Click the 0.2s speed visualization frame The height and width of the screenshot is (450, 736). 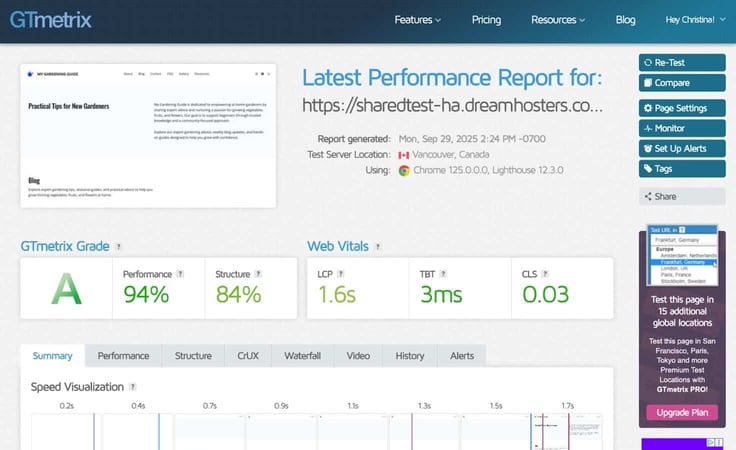(66, 432)
